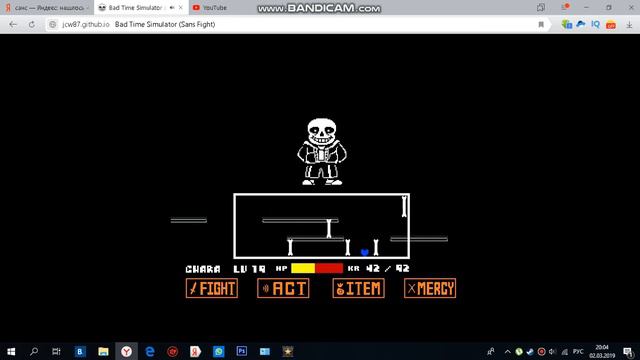The height and width of the screenshot is (360, 640).
Task: Click Yandex Browser taskbar icon
Action: (x=127, y=351)
